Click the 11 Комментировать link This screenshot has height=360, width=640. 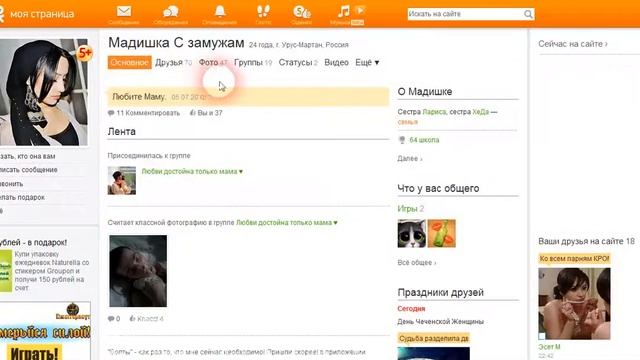point(148,113)
